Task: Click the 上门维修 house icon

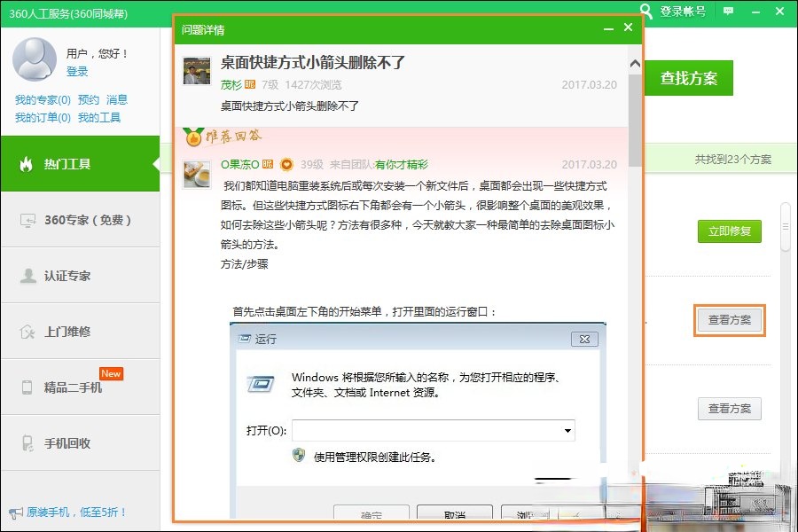Action: point(27,332)
